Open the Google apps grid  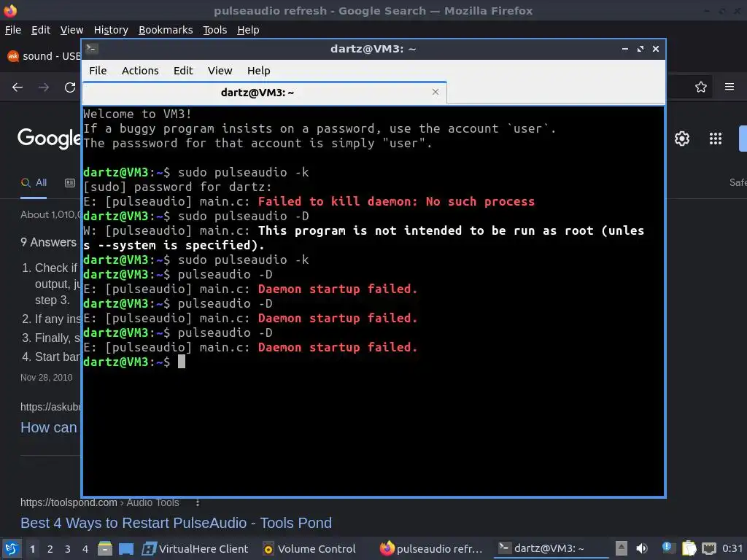click(x=716, y=139)
